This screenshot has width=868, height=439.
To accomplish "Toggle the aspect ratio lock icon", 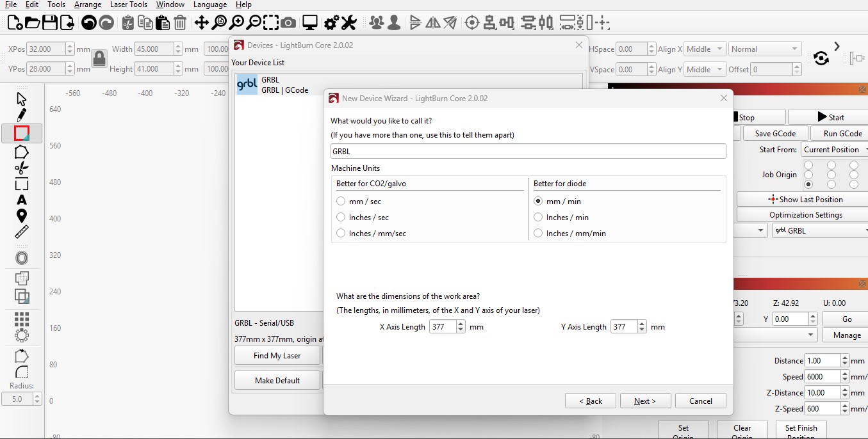I will coord(99,59).
